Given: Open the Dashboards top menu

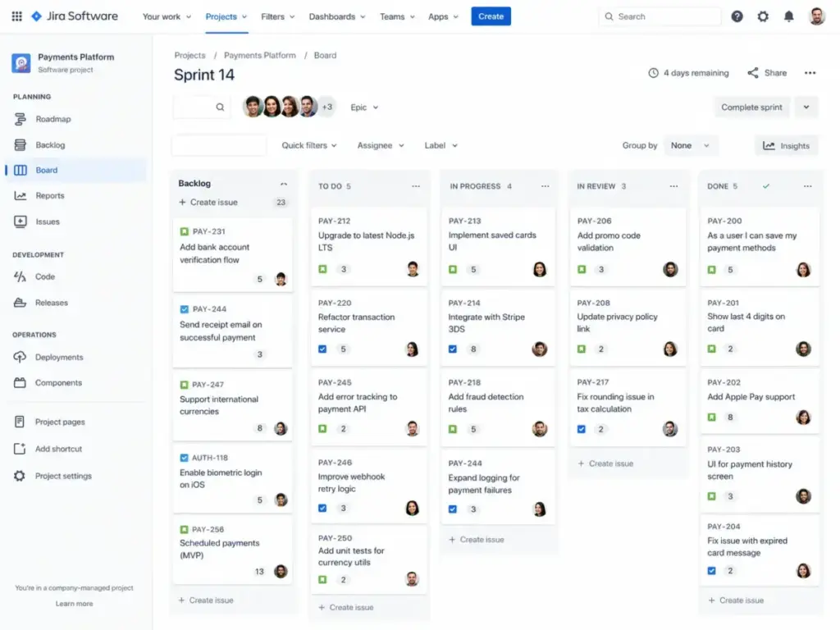Looking at the screenshot, I should click(x=337, y=16).
